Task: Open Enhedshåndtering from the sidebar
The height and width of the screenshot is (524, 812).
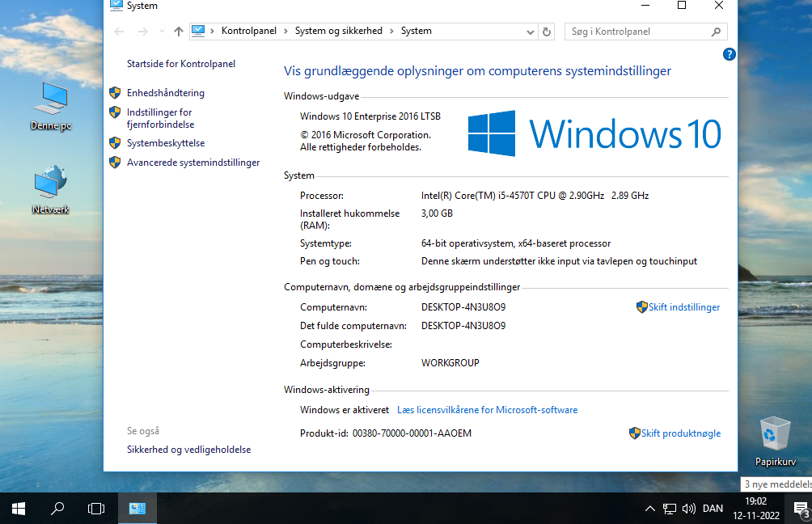Action: click(x=166, y=93)
